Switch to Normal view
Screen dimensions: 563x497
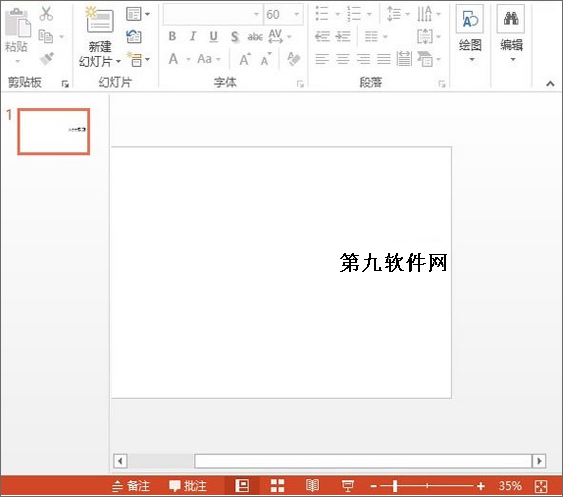(x=242, y=486)
